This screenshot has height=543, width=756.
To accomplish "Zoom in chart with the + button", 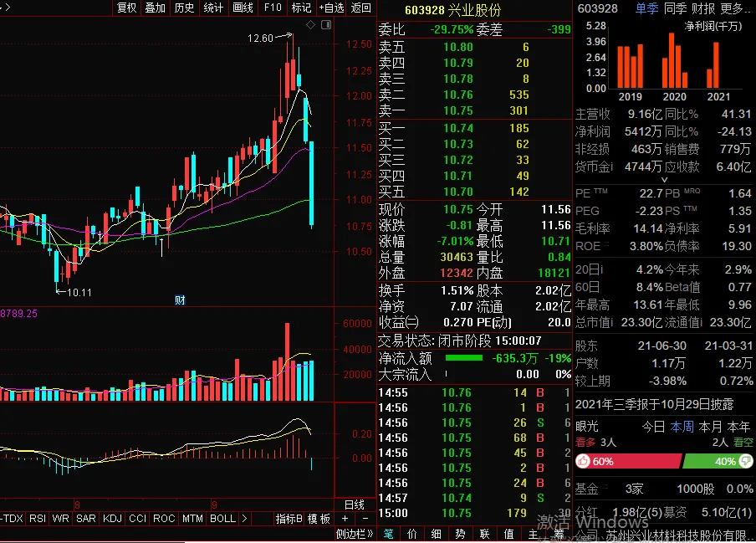I will point(345,519).
